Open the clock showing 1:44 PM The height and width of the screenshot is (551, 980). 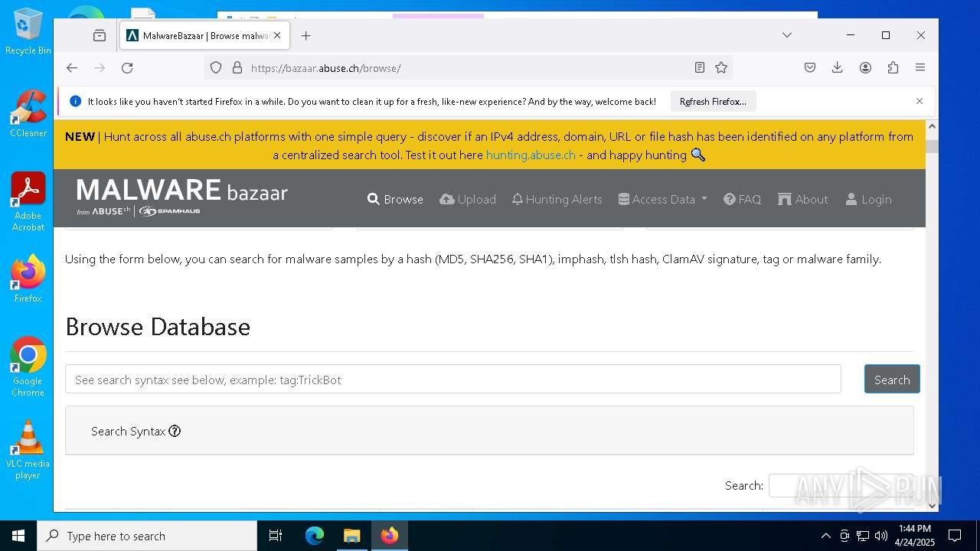915,536
